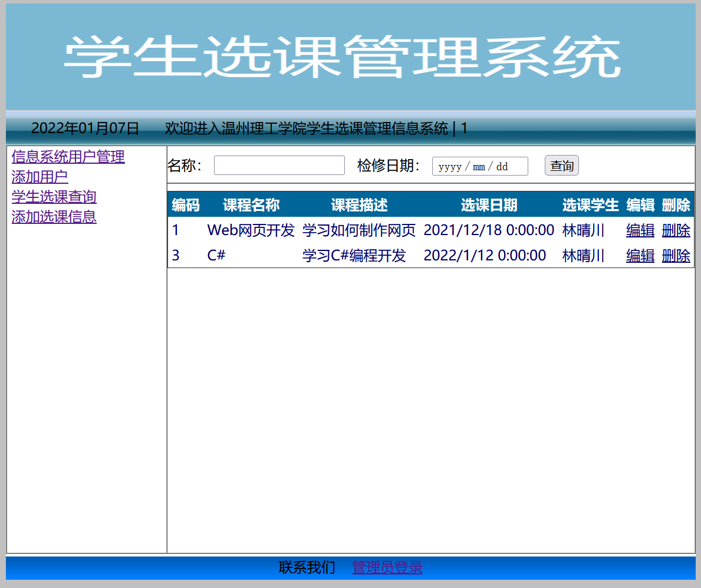Click the 联系我们 footer text
Viewport: 701px width, 588px height.
(x=307, y=567)
